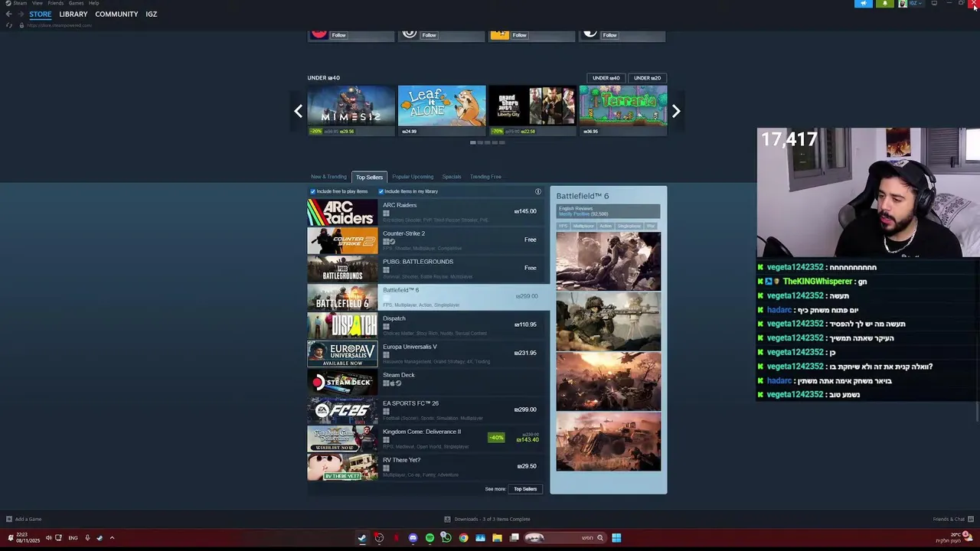980x551 pixels.
Task: Go to the LIBRARY section
Action: [x=73, y=14]
